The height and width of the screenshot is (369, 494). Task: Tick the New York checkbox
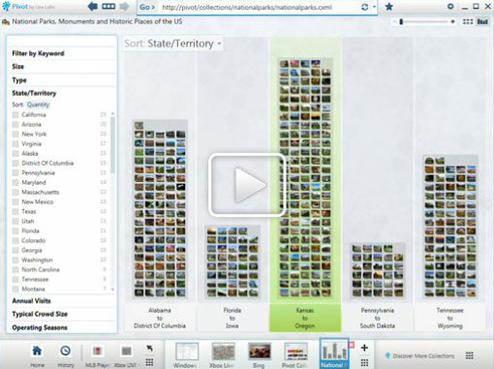[x=15, y=134]
